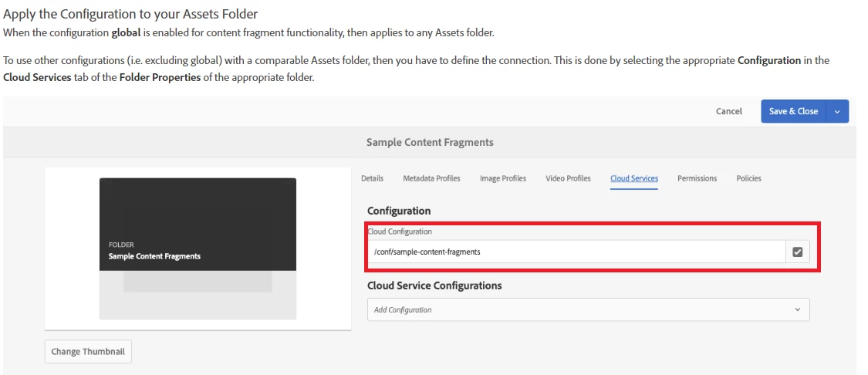Viewport: 868px width, 375px height.
Task: Expand the Save & Close arrow menu
Action: coord(837,111)
